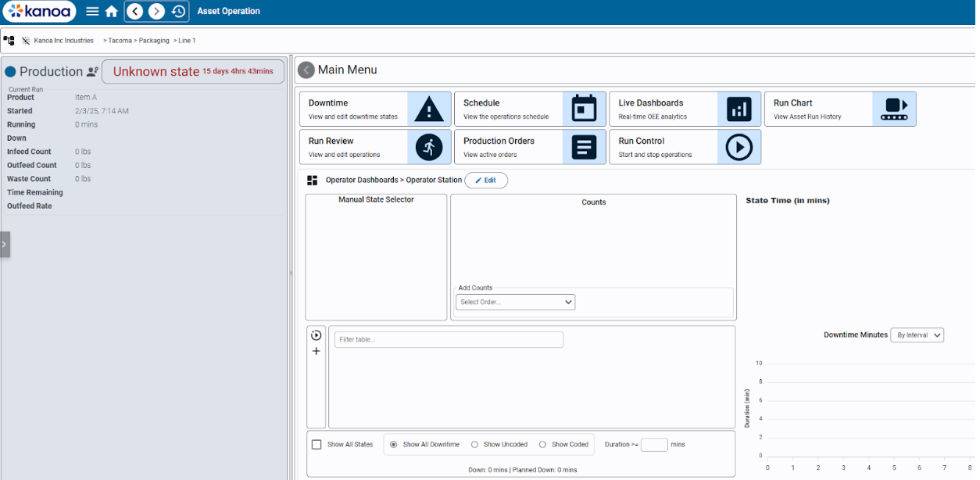Click the Waste Count label

point(29,178)
